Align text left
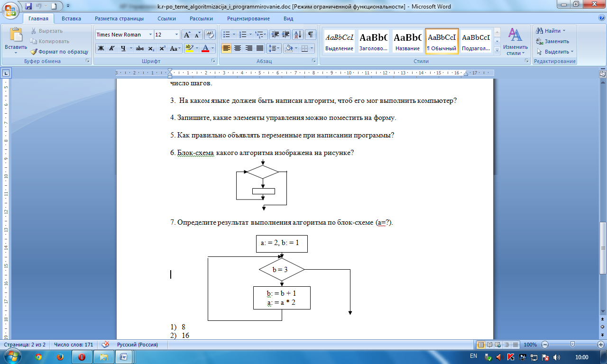 226,48
